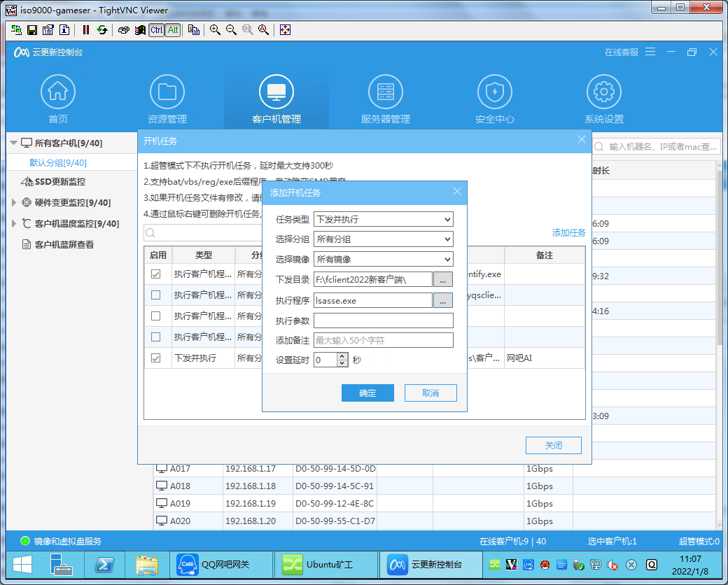Toggle the 下发并执行 row checkbox
The width and height of the screenshot is (728, 585).
pos(156,358)
